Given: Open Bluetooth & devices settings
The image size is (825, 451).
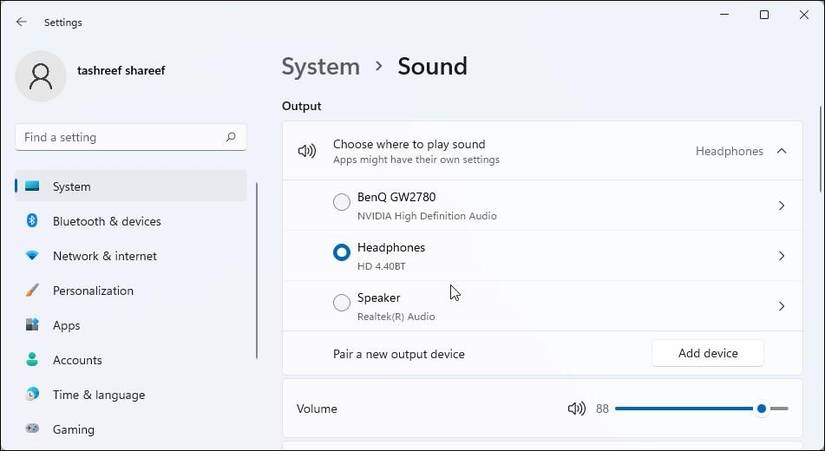Looking at the screenshot, I should click(x=130, y=221).
